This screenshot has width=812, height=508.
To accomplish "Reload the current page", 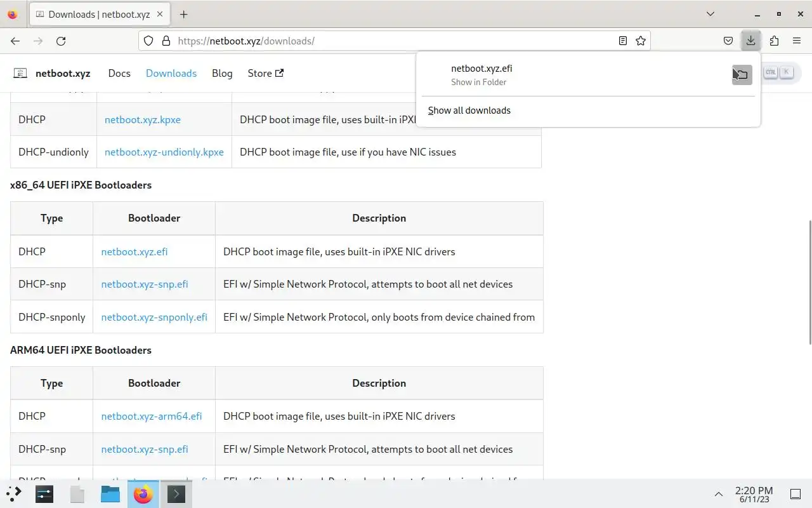I will (61, 41).
